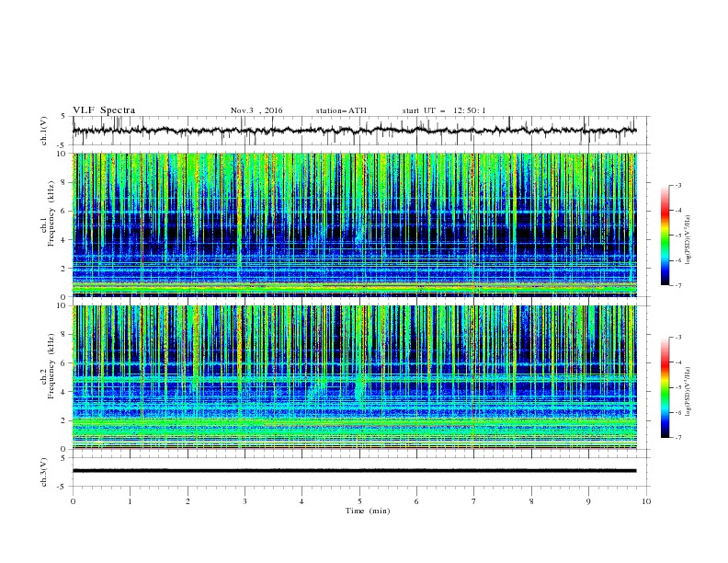Click the "-3" tick on ch.2 color bar
The height and width of the screenshot is (563, 728).
[678, 338]
